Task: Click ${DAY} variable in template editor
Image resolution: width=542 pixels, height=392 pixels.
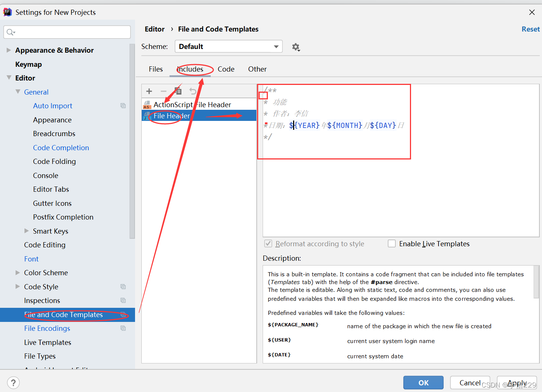Action: pos(383,125)
